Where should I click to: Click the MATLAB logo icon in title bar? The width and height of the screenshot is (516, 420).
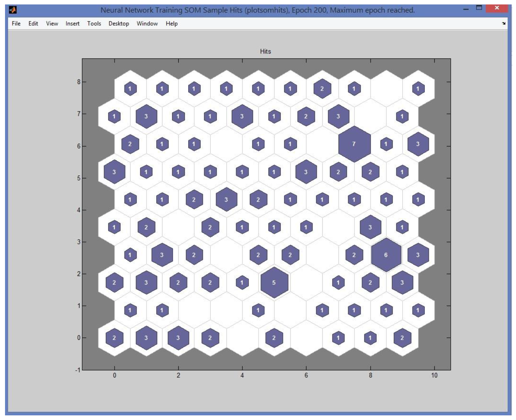[13, 10]
